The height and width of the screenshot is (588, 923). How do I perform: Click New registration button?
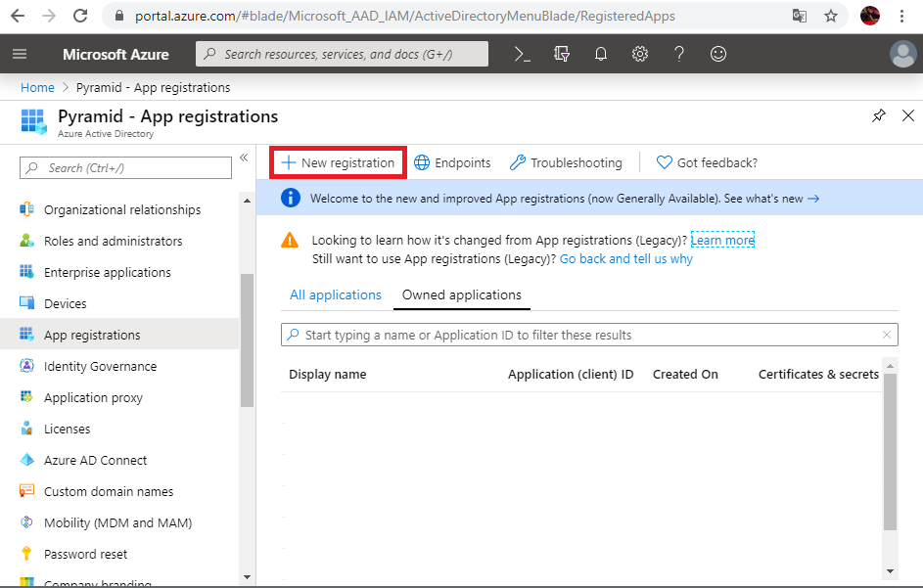coord(338,162)
